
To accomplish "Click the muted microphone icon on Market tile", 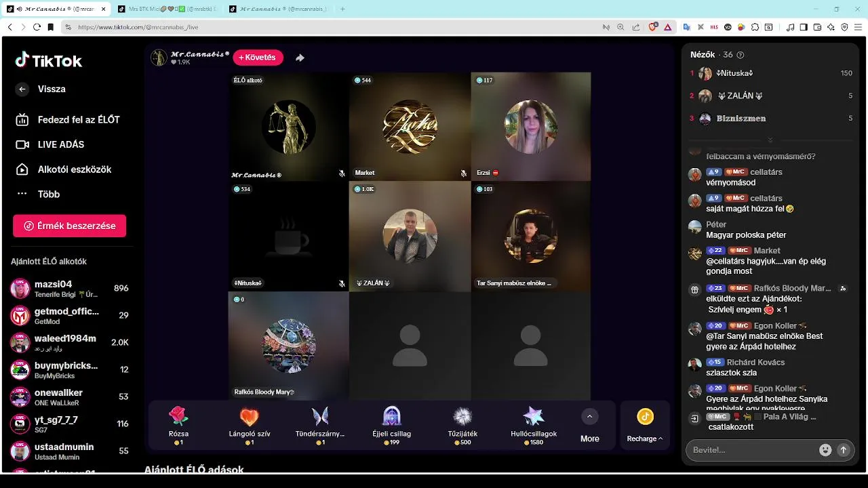I will pos(464,174).
